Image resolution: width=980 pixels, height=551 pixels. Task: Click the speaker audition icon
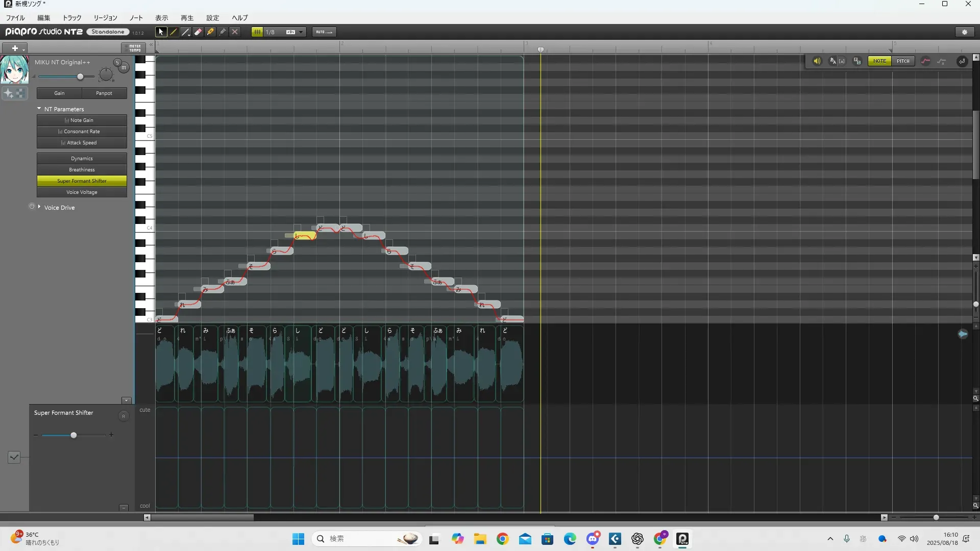pos(817,61)
